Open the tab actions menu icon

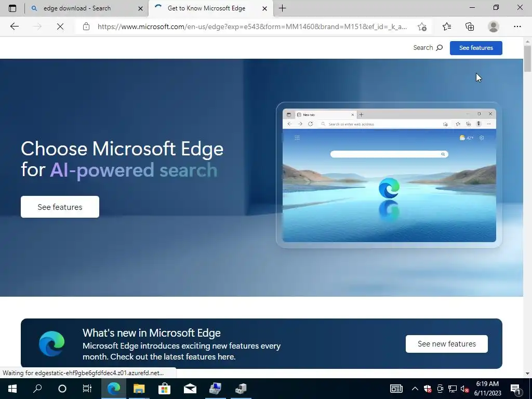[x=12, y=8]
